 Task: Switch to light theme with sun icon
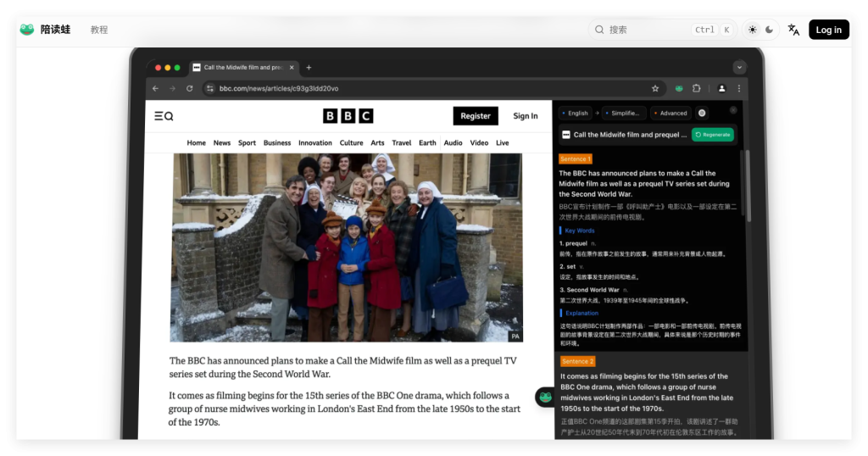753,30
